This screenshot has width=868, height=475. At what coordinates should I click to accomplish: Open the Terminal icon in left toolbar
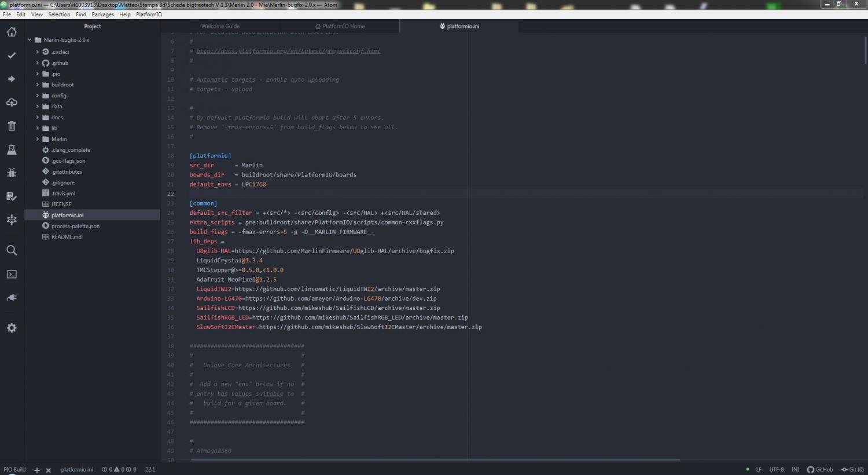click(x=12, y=274)
